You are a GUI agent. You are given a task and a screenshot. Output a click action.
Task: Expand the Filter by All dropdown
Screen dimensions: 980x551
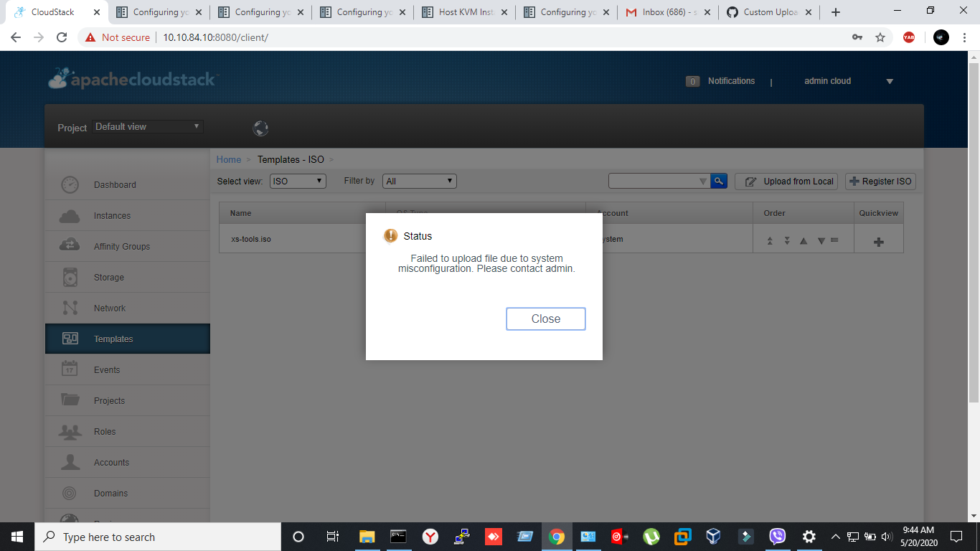(419, 181)
